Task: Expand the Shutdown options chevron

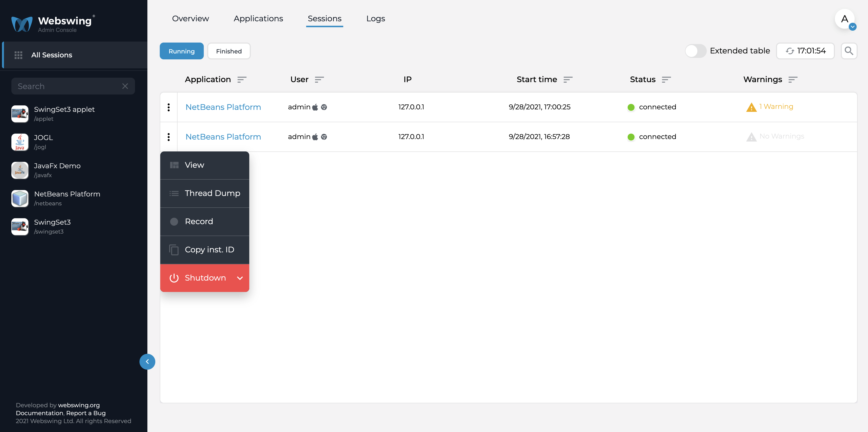Action: pos(240,278)
